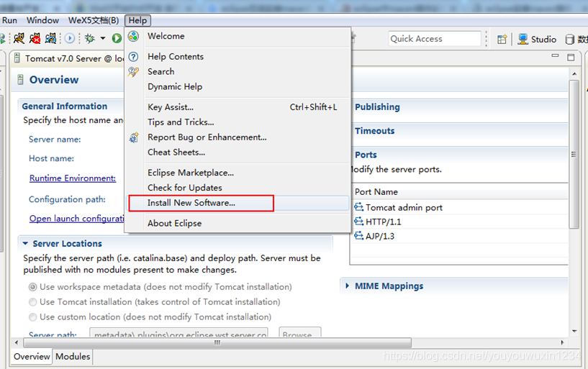Screen dimensions: 588x369
Task: Open the Welcome help menu entry
Action: pyautogui.click(x=166, y=37)
